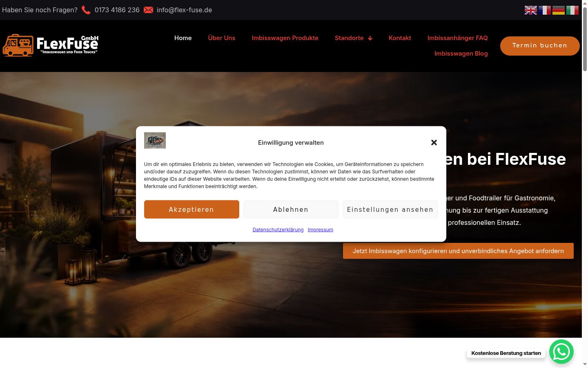Switch site language to French flag
The image size is (588, 368).
point(544,10)
